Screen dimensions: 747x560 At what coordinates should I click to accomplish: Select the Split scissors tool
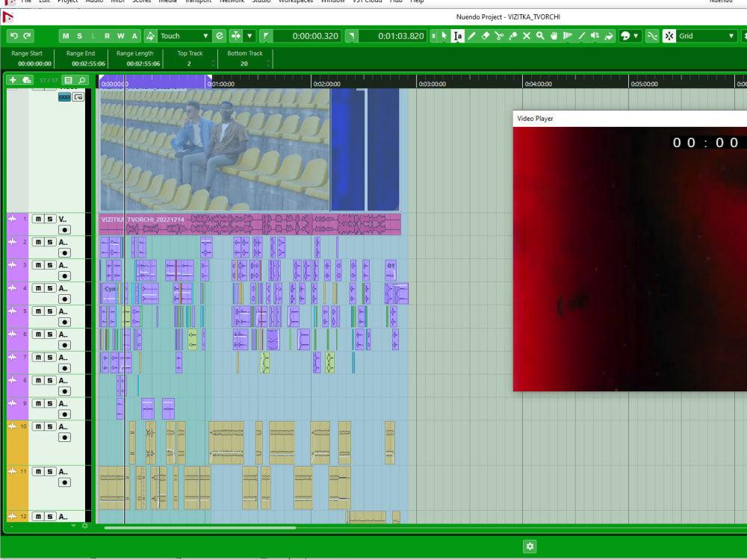pyautogui.click(x=499, y=36)
